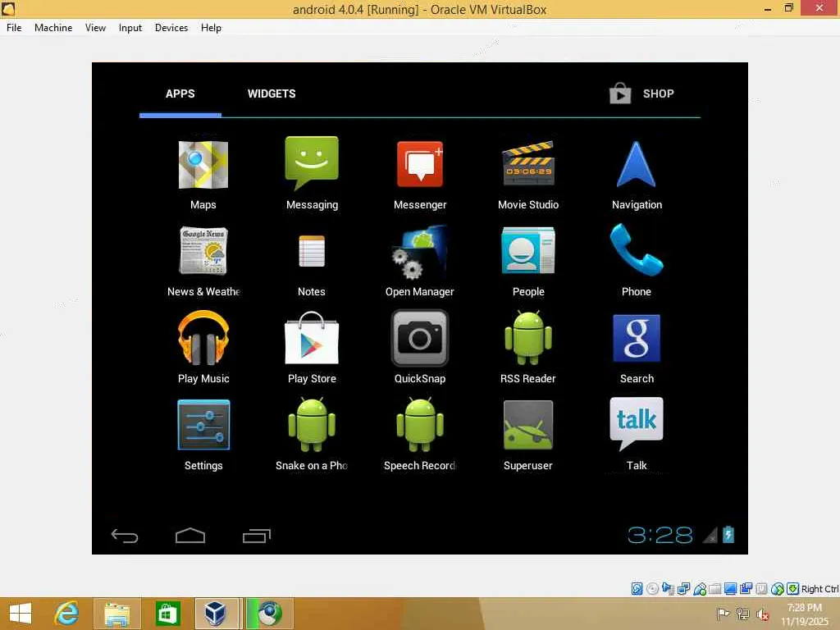Screen dimensions: 840x630
Task: Click the VirtualBox USB devices icon
Action: pyautogui.click(x=700, y=589)
